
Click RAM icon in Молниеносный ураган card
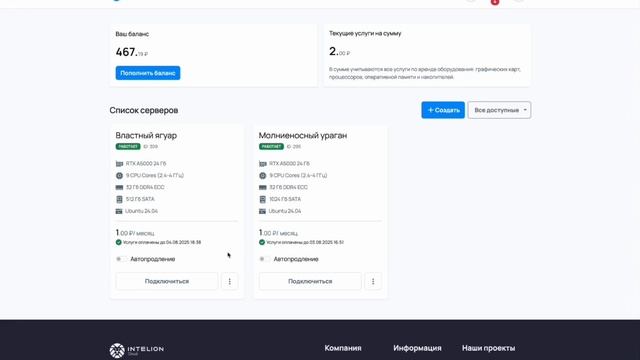[262, 187]
